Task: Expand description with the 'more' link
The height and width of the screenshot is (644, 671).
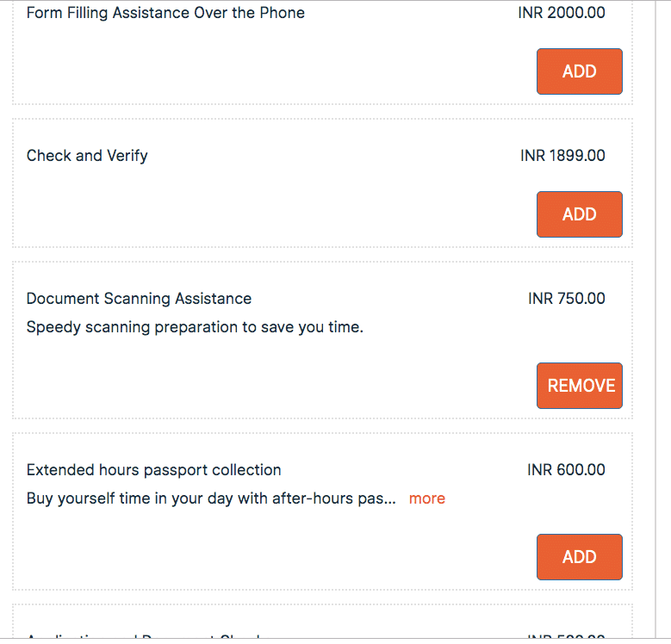Action: [426, 498]
